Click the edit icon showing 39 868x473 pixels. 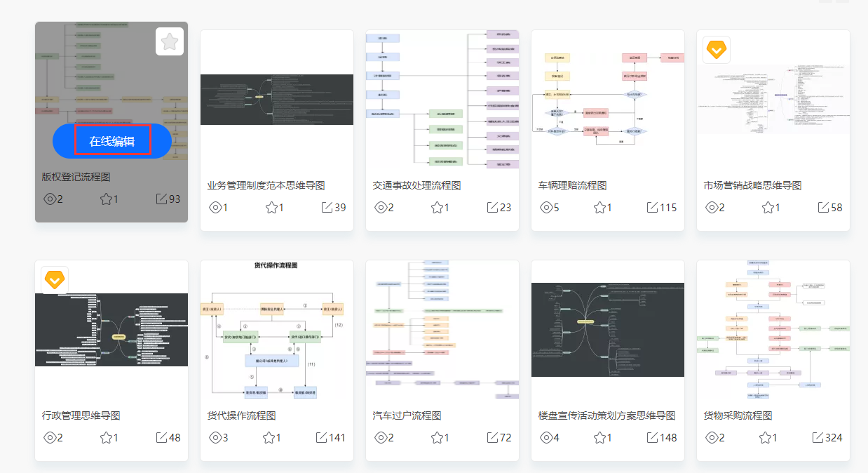coord(327,207)
